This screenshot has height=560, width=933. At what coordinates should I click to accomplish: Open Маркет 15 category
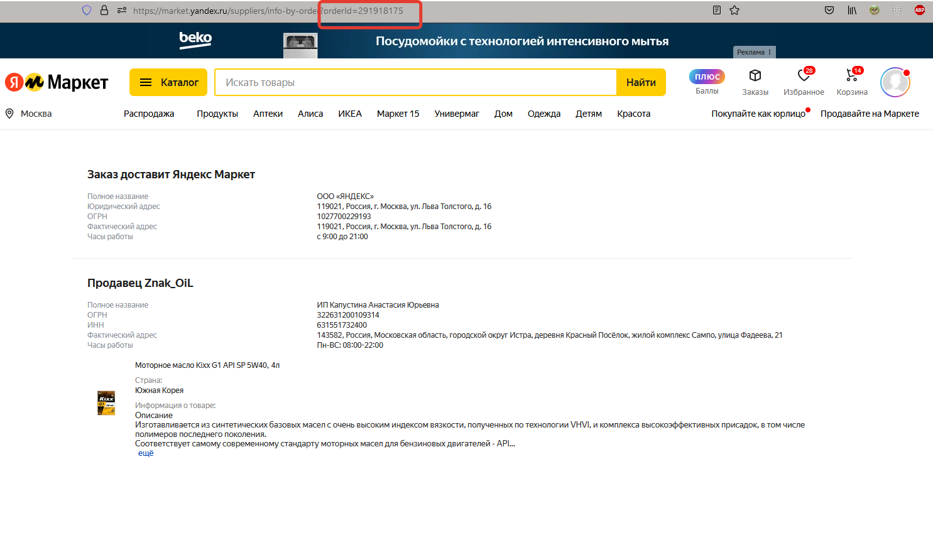pyautogui.click(x=398, y=114)
